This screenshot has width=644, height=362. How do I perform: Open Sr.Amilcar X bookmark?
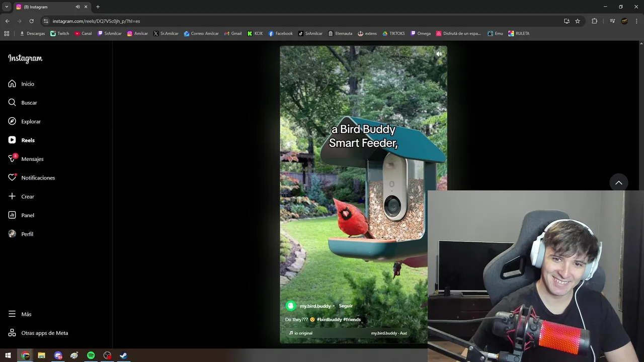tap(166, 34)
